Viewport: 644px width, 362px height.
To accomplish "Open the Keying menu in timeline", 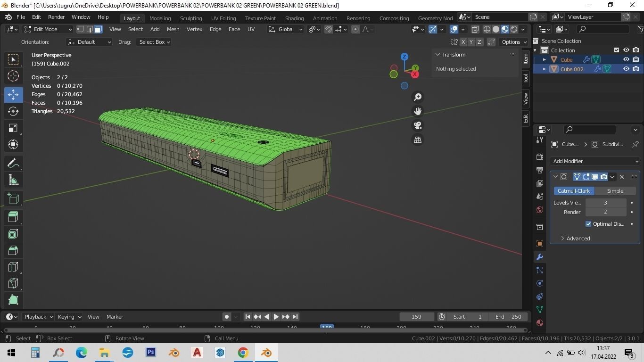I will 69,317.
